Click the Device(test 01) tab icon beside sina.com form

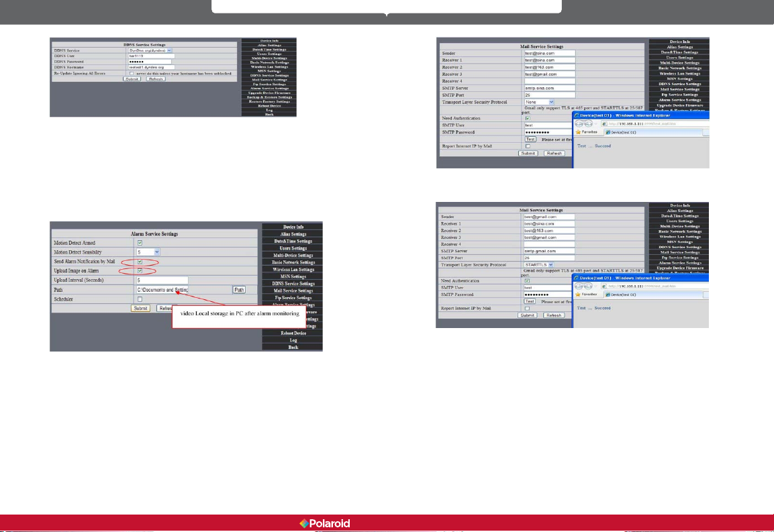[608, 132]
